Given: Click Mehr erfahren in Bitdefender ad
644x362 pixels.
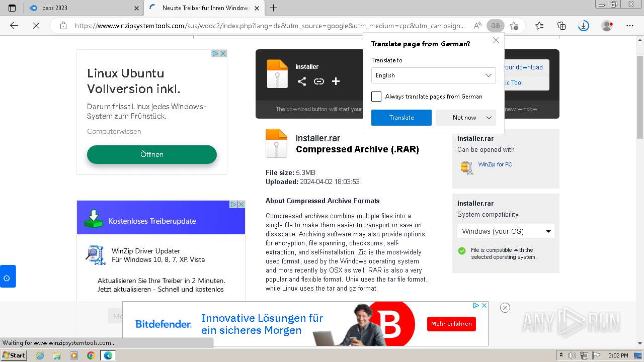Looking at the screenshot, I should pyautogui.click(x=451, y=324).
